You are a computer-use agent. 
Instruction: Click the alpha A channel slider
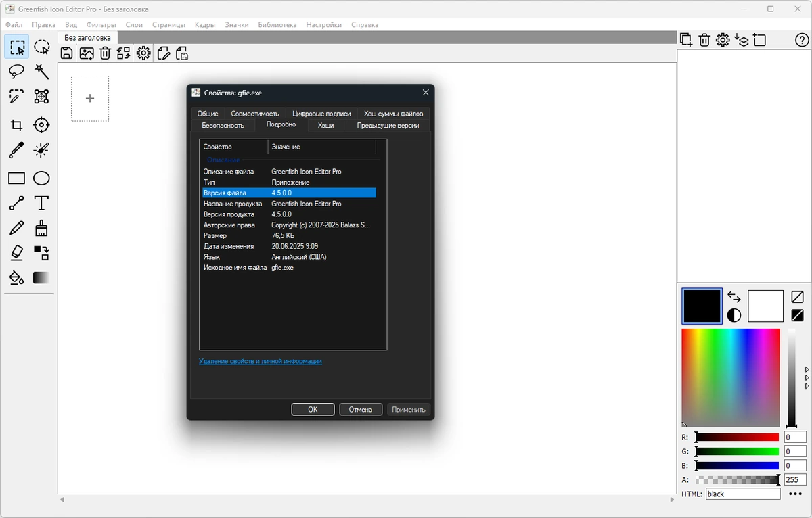[x=737, y=480]
